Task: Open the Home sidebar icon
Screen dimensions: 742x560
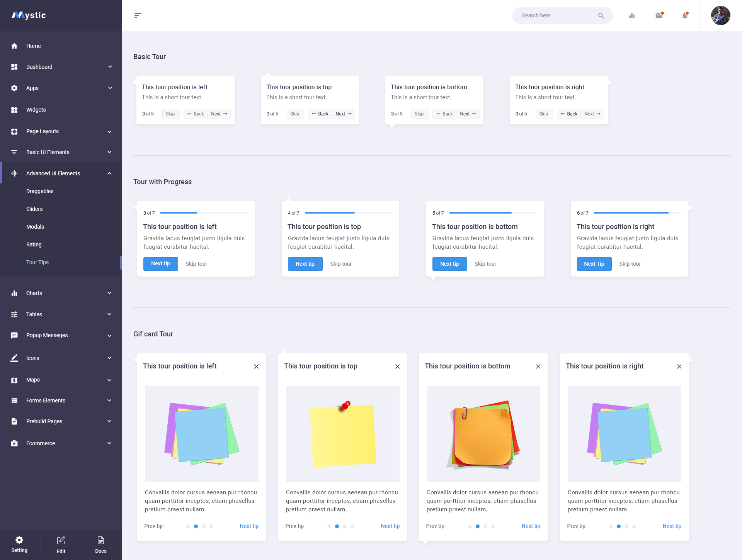Action: (14, 46)
